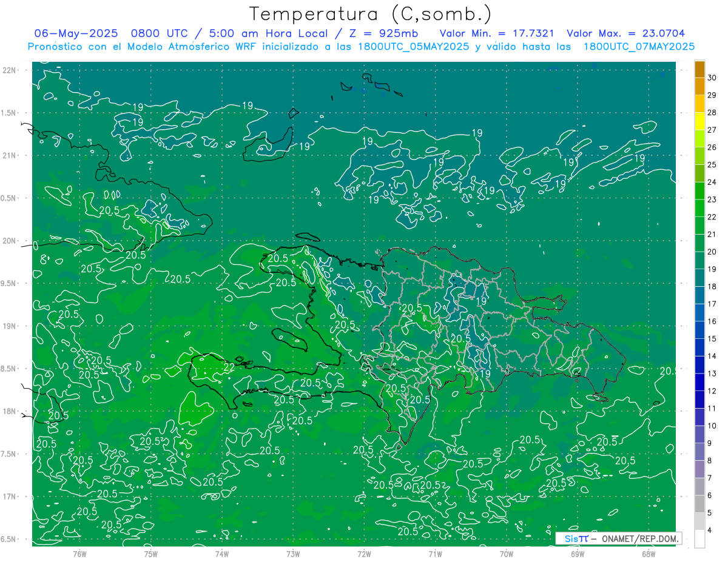Image resolution: width=728 pixels, height=562 pixels.
Task: Click the '8.5N' latitude tick label
Action: (x=8, y=369)
